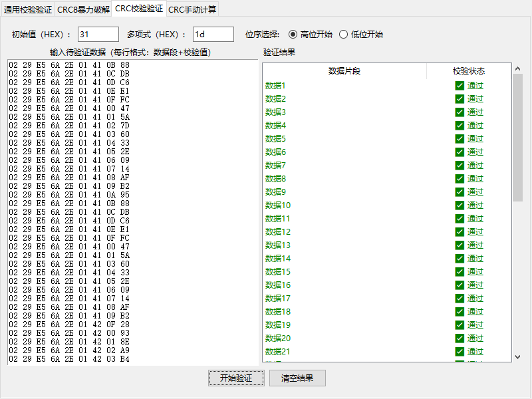532x399 pixels.
Task: Click the results list scrollbar thumb
Action: point(518,138)
